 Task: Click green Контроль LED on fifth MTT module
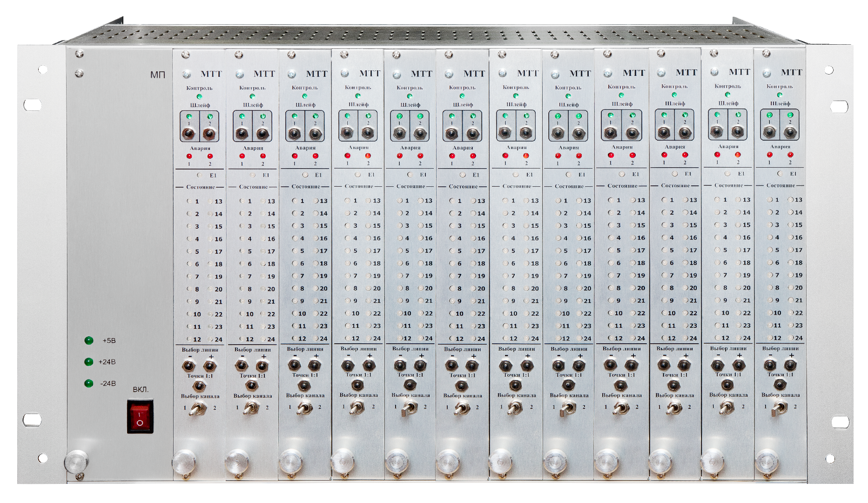click(x=410, y=96)
